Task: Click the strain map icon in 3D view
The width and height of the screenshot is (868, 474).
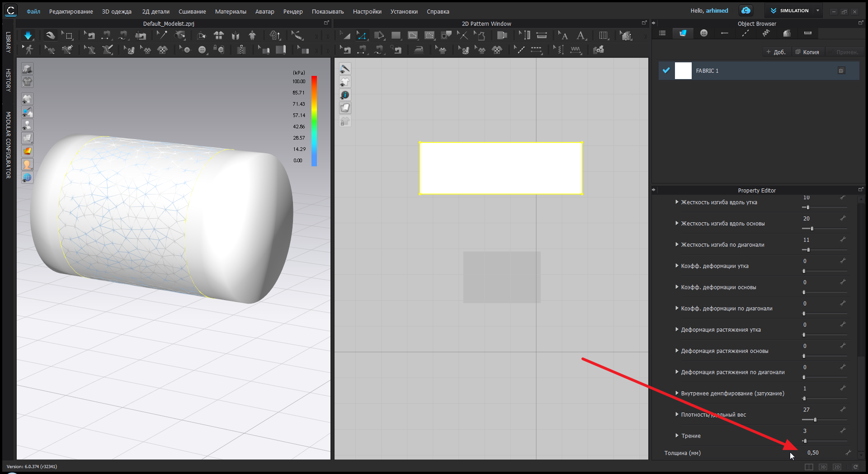Action: point(27,151)
